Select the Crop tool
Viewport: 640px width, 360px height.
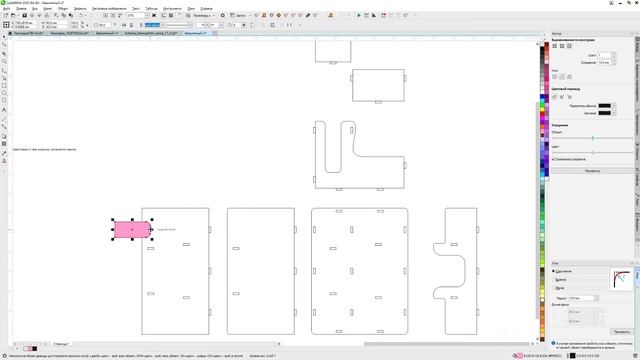[4, 53]
